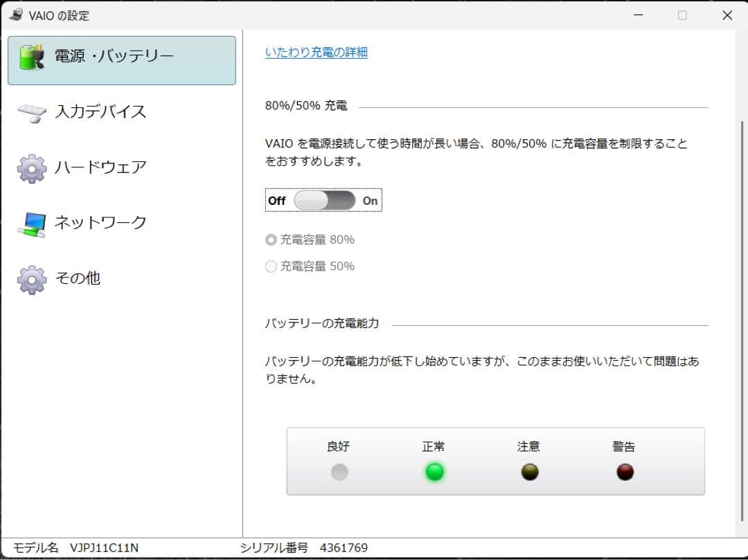Open the ハードウェア category
This screenshot has height=560, width=748.
tap(122, 168)
